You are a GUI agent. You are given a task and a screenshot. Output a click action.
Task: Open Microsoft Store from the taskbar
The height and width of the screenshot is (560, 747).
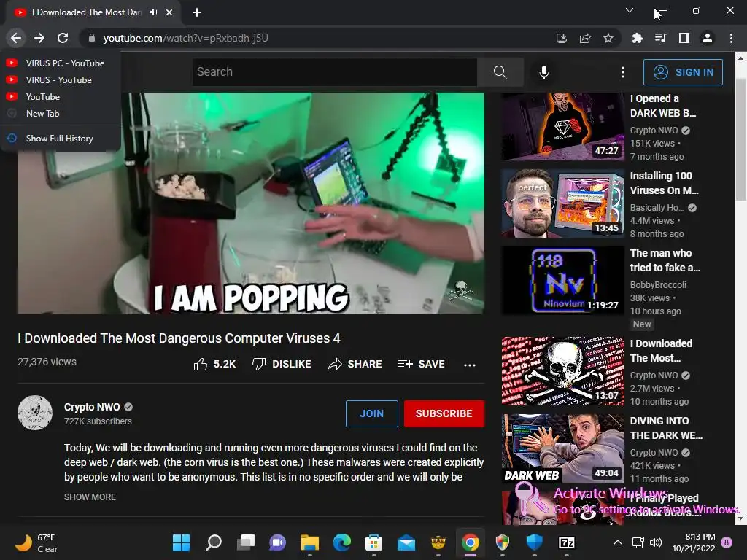(x=374, y=542)
